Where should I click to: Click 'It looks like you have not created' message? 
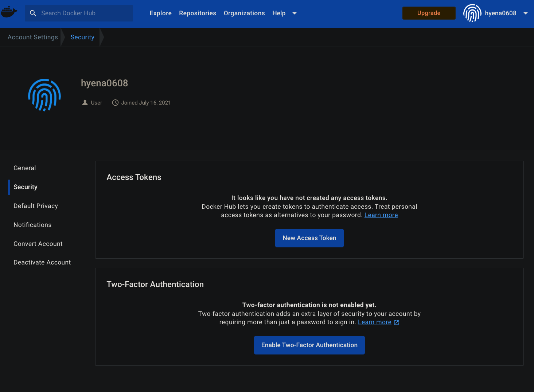coord(309,198)
